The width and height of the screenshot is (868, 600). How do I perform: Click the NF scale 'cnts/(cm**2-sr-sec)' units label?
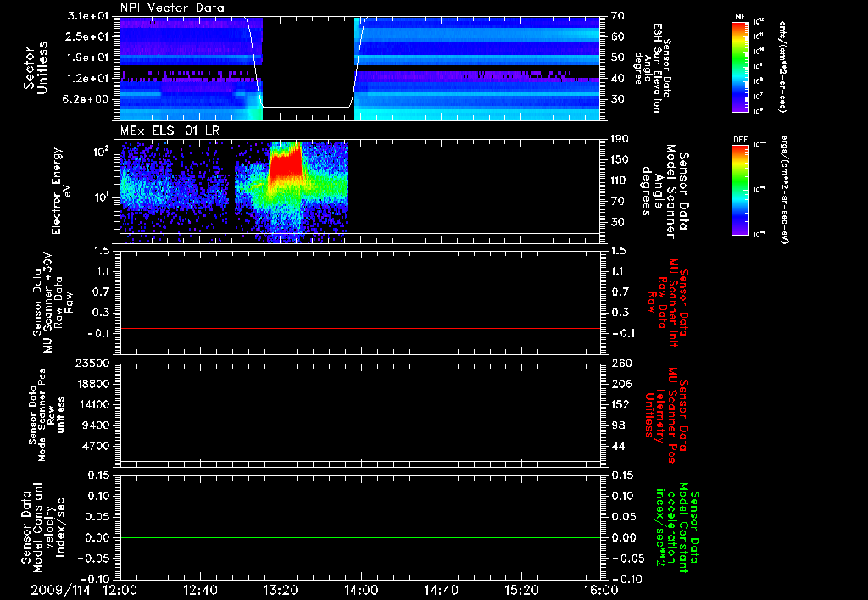click(782, 67)
